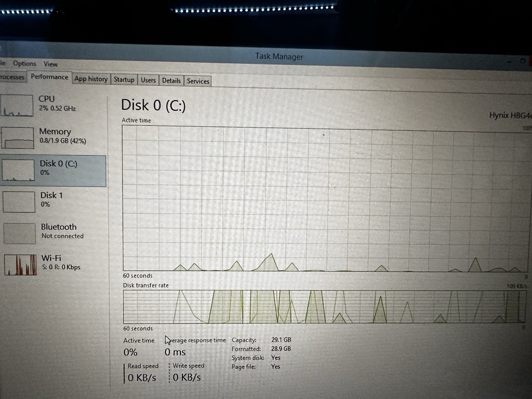Open the View menu

(x=51, y=64)
